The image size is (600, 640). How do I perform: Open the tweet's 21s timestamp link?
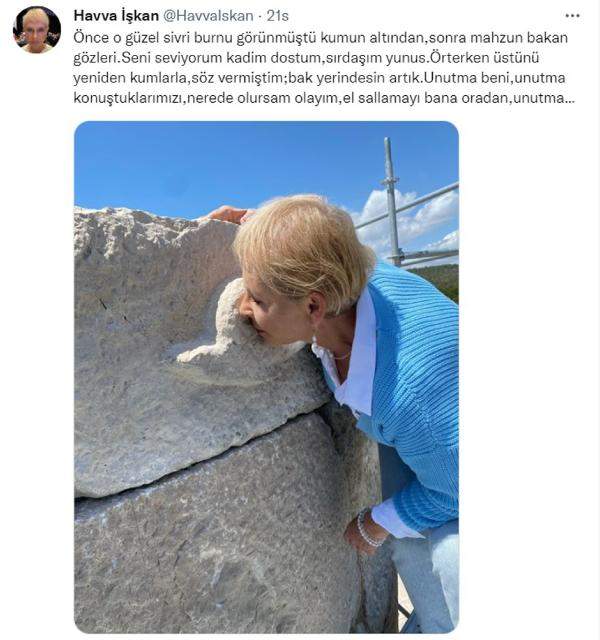tap(278, 16)
